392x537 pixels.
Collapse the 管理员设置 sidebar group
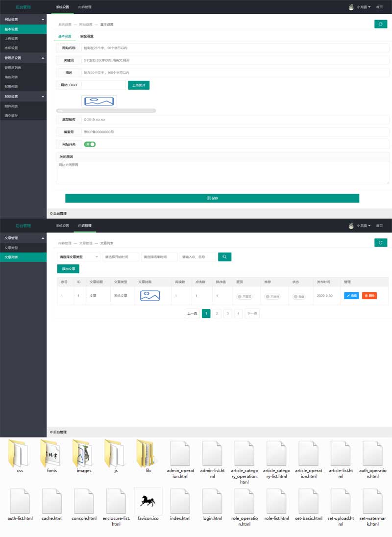pos(23,58)
